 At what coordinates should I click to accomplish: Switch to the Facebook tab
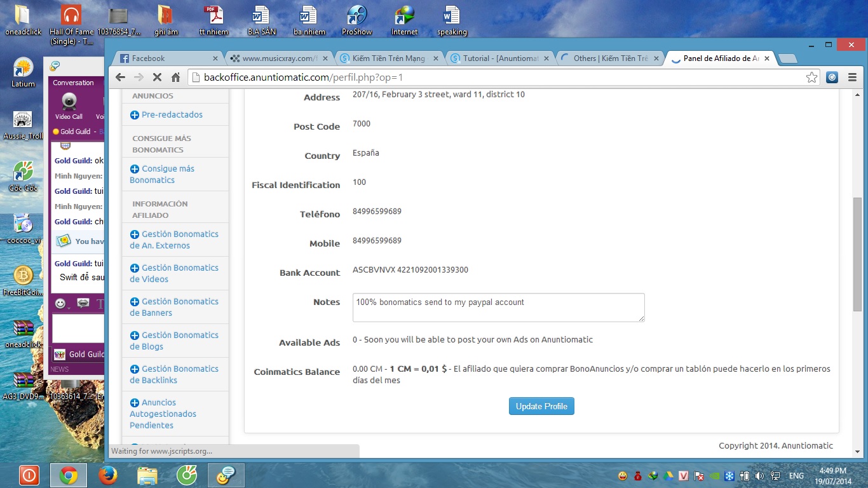(168, 58)
